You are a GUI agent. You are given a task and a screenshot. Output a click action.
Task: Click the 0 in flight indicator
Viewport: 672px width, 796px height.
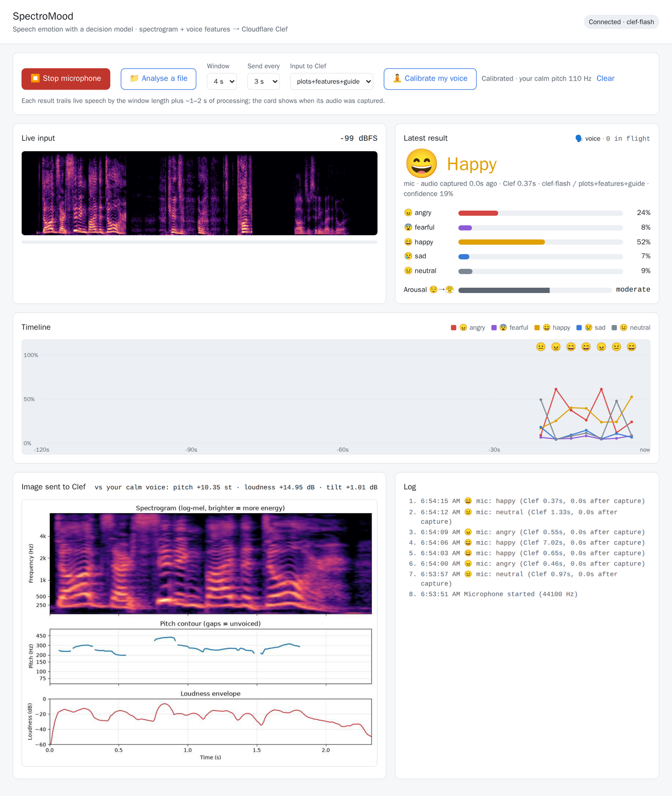click(x=628, y=139)
